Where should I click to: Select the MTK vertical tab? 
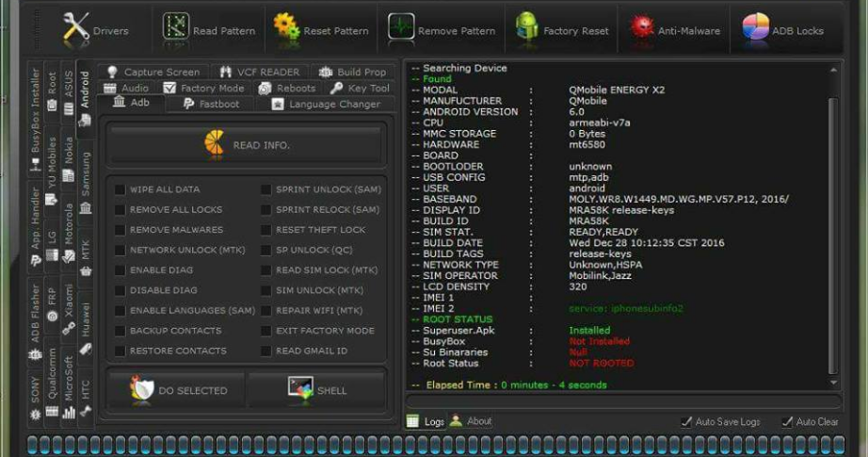click(x=86, y=257)
